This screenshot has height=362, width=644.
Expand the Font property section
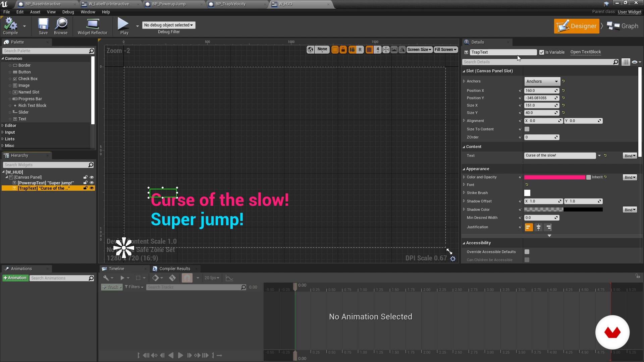coord(464,185)
